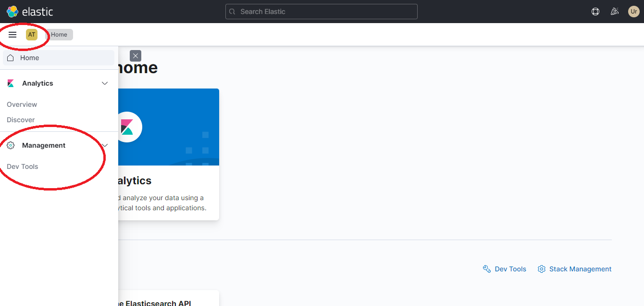Open the user profile avatar menu
This screenshot has height=306, width=644.
(633, 11)
